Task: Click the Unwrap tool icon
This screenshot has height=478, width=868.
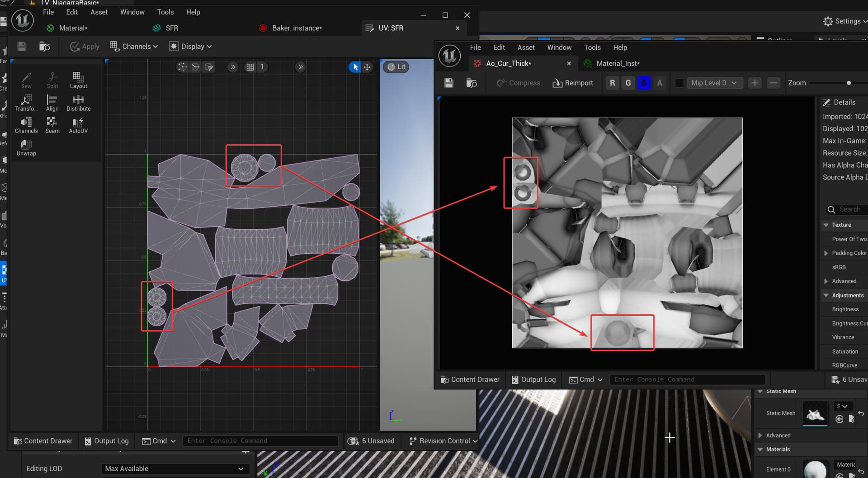Action: pos(26,147)
